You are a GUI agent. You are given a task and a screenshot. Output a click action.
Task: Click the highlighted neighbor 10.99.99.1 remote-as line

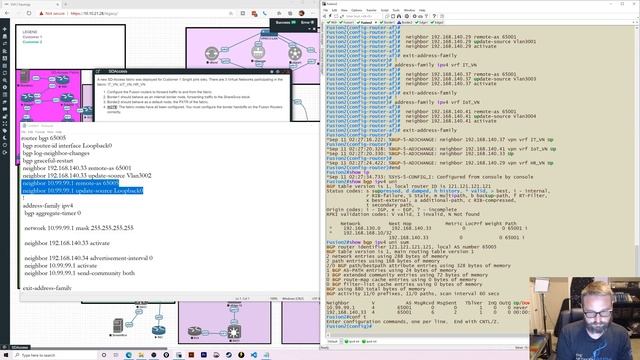(70, 183)
